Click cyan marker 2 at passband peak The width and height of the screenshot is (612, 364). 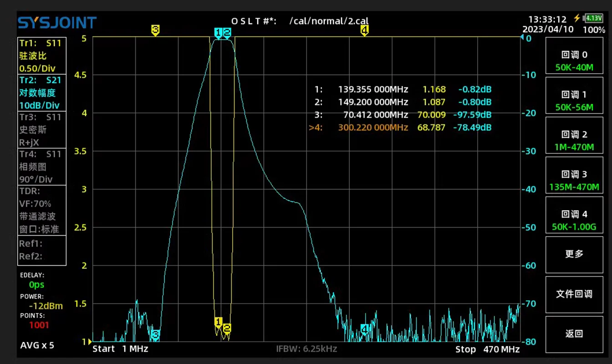[227, 32]
